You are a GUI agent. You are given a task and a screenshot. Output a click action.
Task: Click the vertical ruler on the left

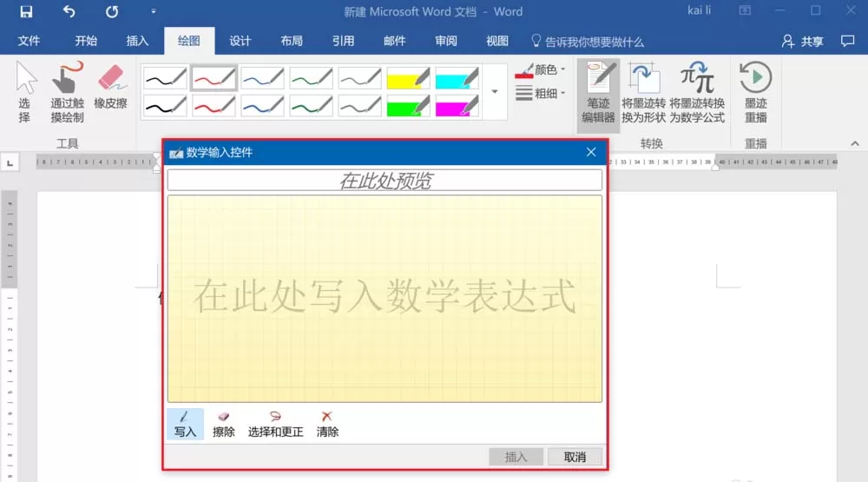click(x=10, y=335)
